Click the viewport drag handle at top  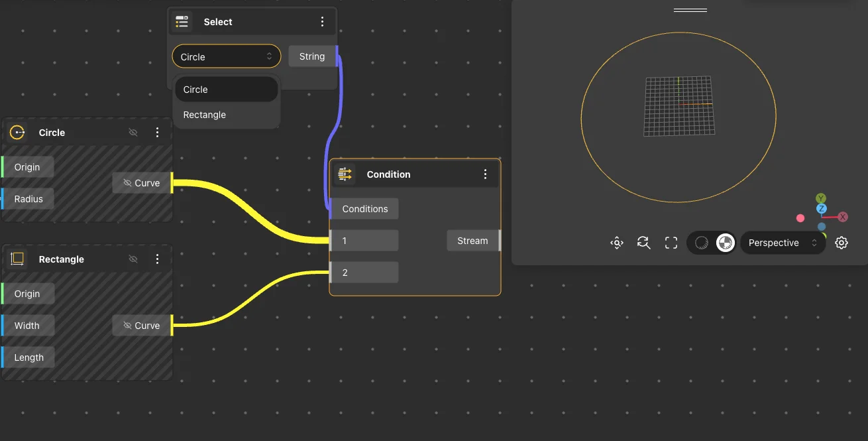pyautogui.click(x=690, y=11)
